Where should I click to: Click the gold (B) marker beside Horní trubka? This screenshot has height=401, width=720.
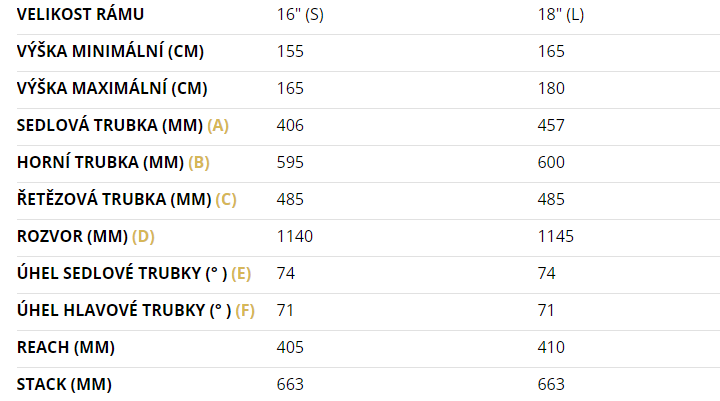199,163
